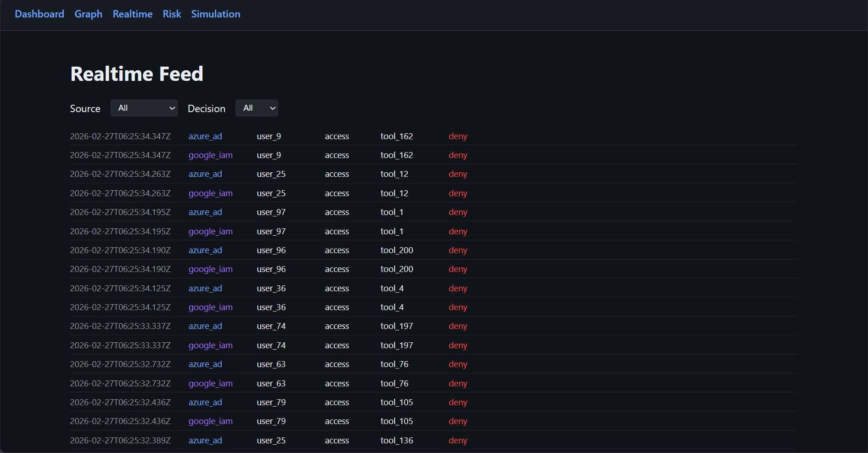This screenshot has width=868, height=453.
Task: Select the azure_ad source for user_25's tool_12 event
Action: pyautogui.click(x=205, y=174)
